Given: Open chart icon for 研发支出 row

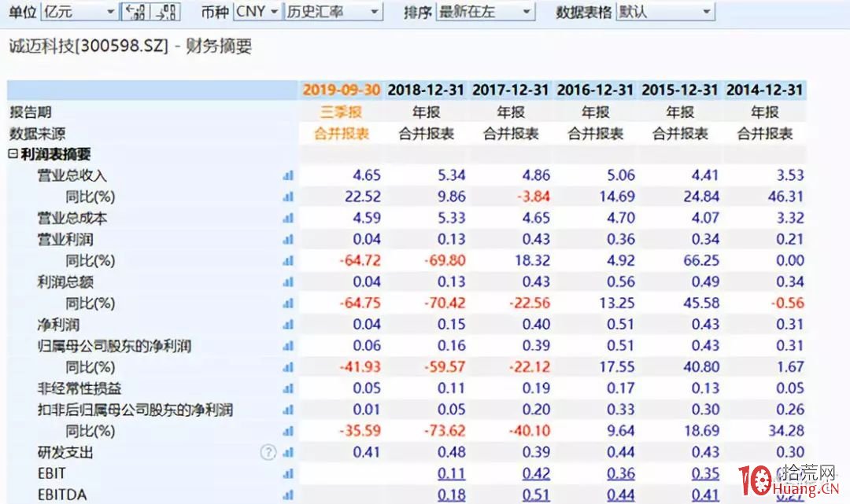Looking at the screenshot, I should (x=288, y=453).
